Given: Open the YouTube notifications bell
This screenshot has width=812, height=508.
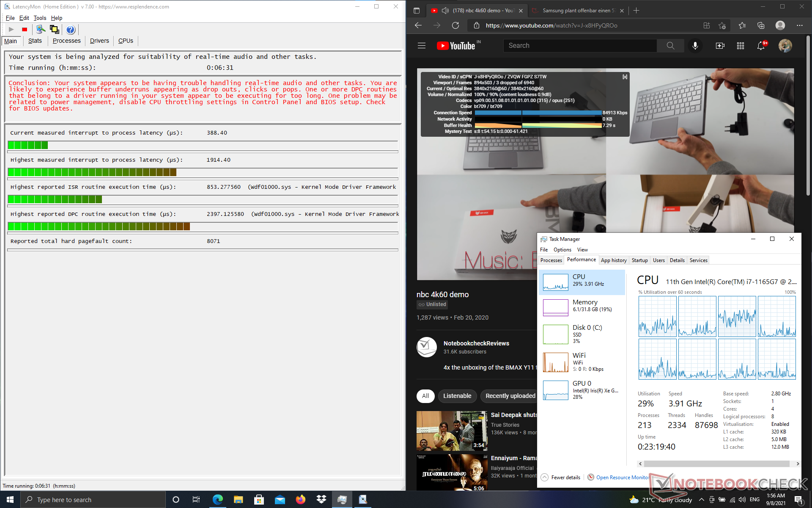Looking at the screenshot, I should click(761, 46).
